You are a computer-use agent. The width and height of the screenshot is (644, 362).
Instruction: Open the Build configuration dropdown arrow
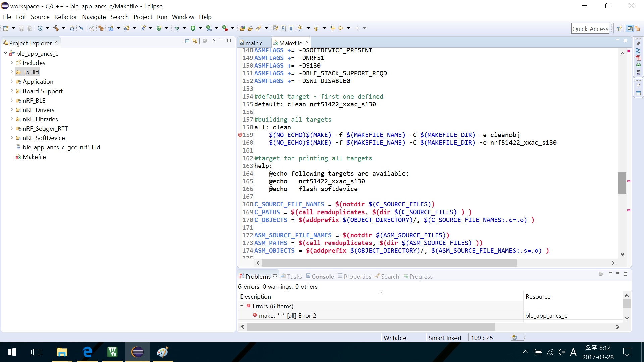pyautogui.click(x=48, y=28)
